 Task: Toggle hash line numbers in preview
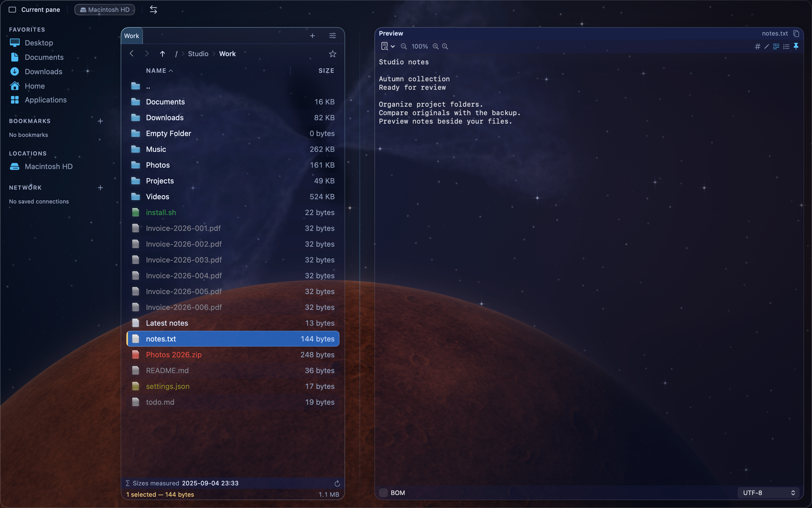(x=757, y=46)
